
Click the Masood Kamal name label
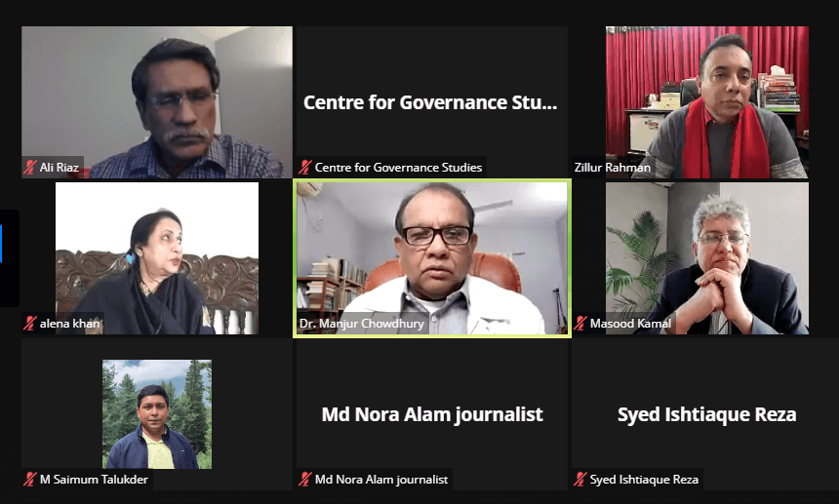tap(630, 324)
